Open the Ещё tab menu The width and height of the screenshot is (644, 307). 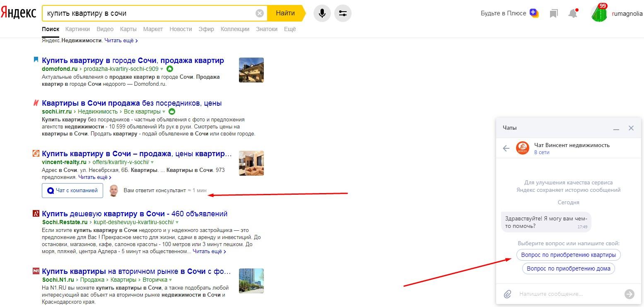[290, 29]
